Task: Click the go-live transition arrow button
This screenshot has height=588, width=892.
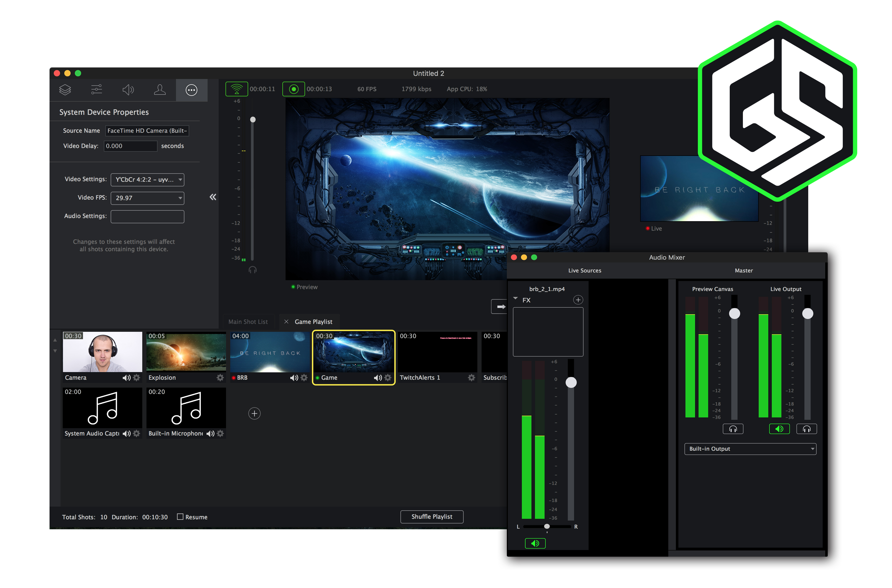Action: click(499, 307)
